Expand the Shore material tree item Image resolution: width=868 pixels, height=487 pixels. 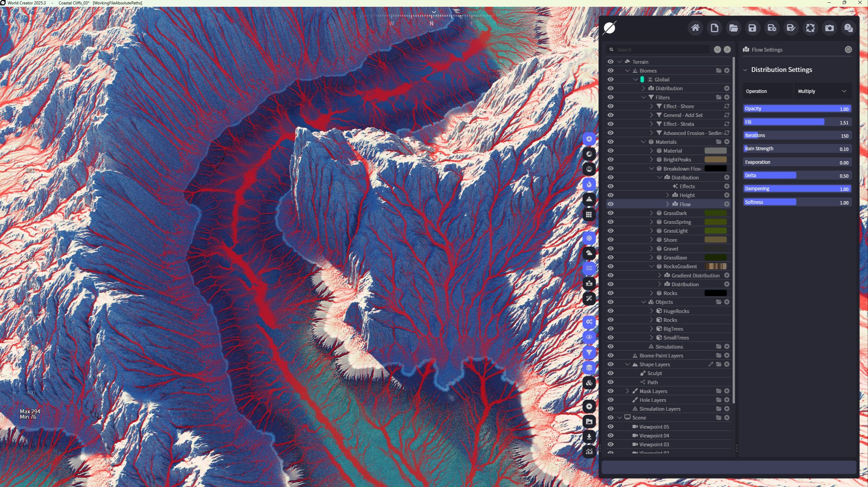651,240
